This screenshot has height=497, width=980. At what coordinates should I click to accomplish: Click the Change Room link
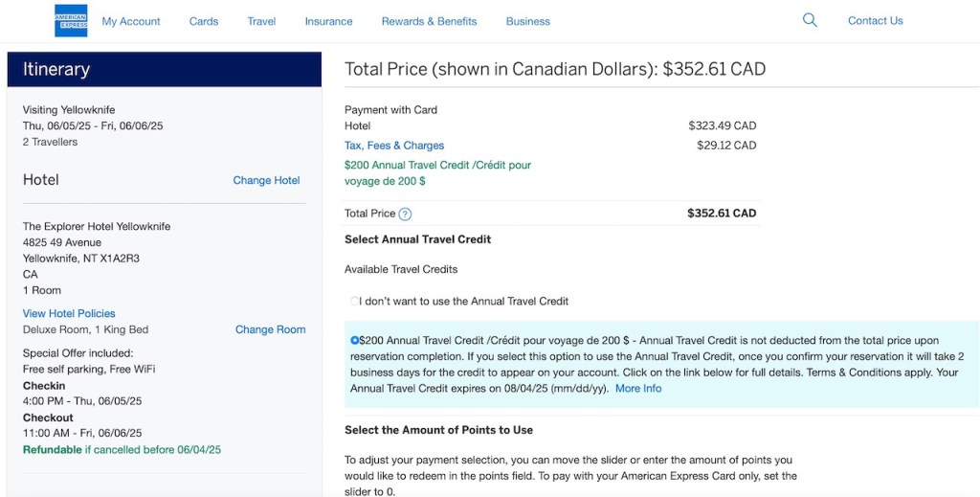coord(270,329)
